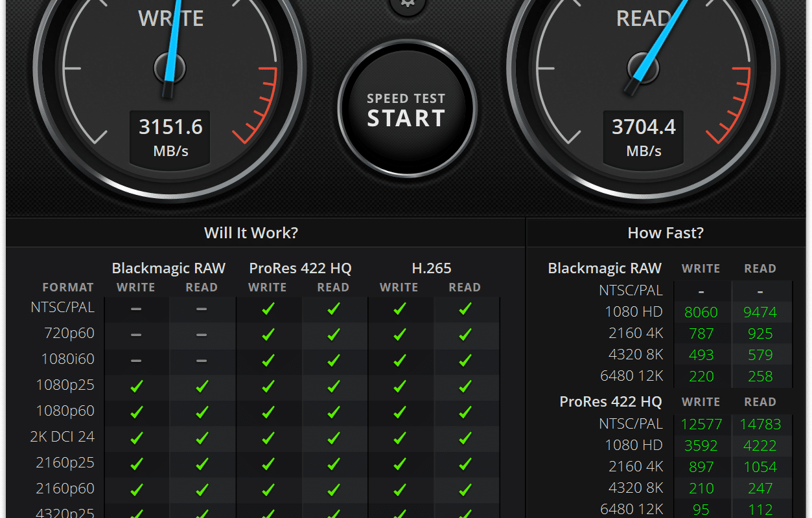Click the ProRes NTSC/PAL write value 12577
Screen dimensions: 812x518
[701, 424]
